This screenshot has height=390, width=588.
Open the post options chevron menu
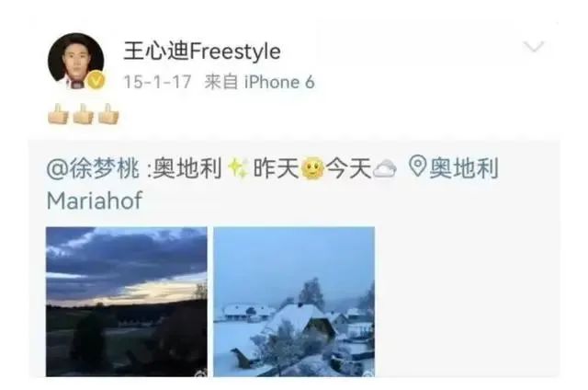533,47
